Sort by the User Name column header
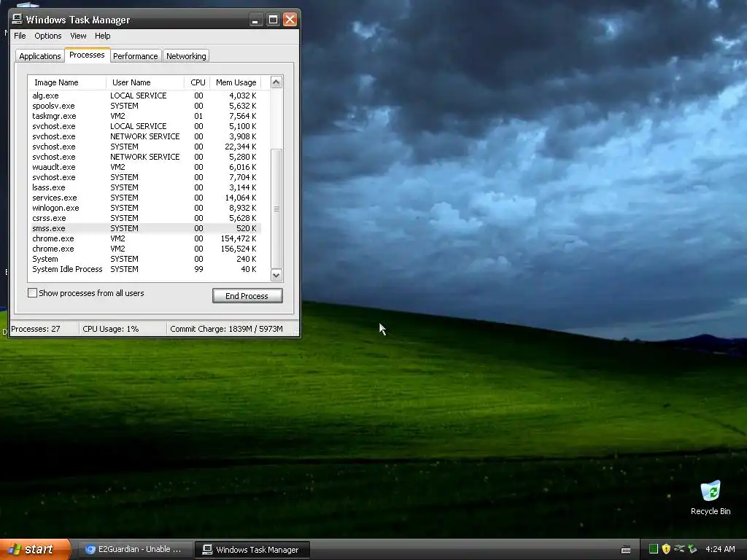This screenshot has height=560, width=747. click(x=145, y=82)
